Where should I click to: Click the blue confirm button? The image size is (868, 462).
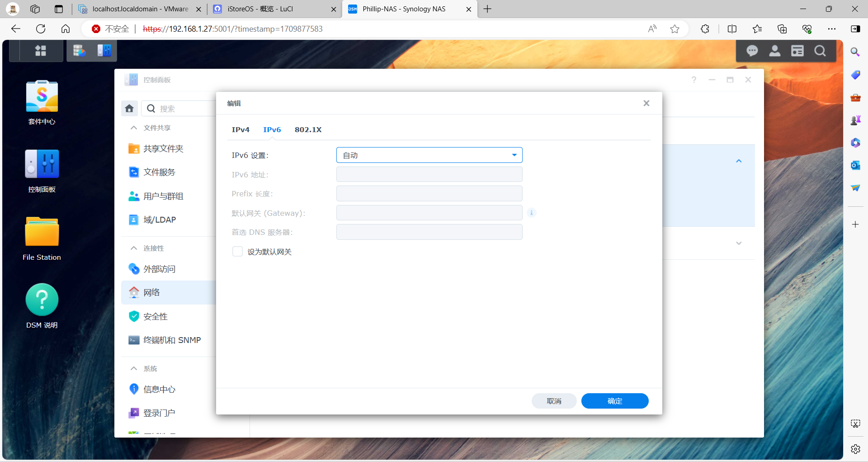pyautogui.click(x=614, y=401)
